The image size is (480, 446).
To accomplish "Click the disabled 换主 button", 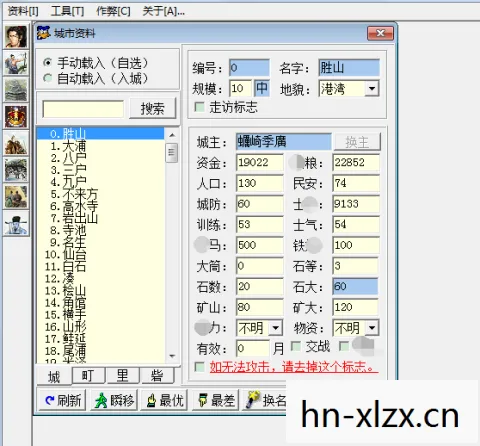I will tap(357, 142).
